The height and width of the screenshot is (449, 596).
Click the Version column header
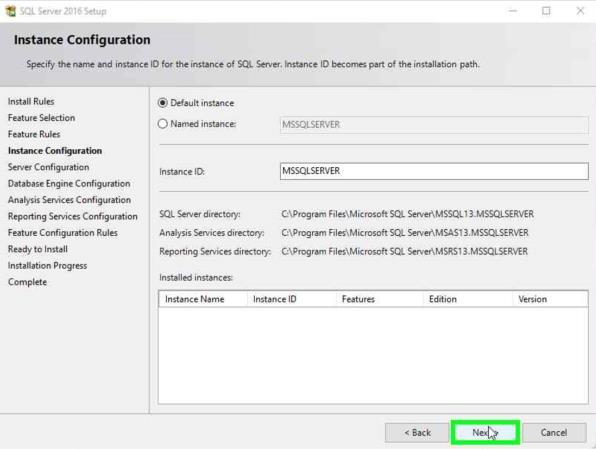(x=550, y=299)
